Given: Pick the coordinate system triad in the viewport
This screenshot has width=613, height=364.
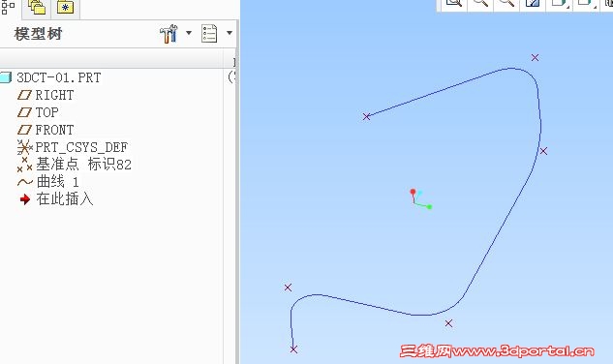Looking at the screenshot, I should point(420,199).
